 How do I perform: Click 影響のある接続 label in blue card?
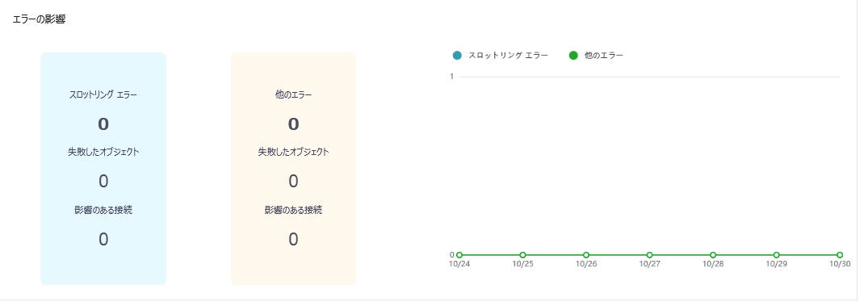(x=103, y=210)
